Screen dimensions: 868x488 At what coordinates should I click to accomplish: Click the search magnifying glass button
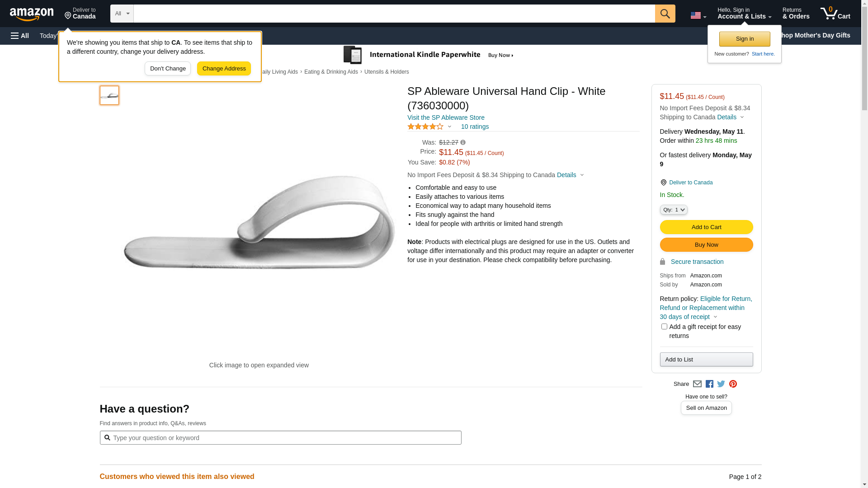tap(665, 14)
